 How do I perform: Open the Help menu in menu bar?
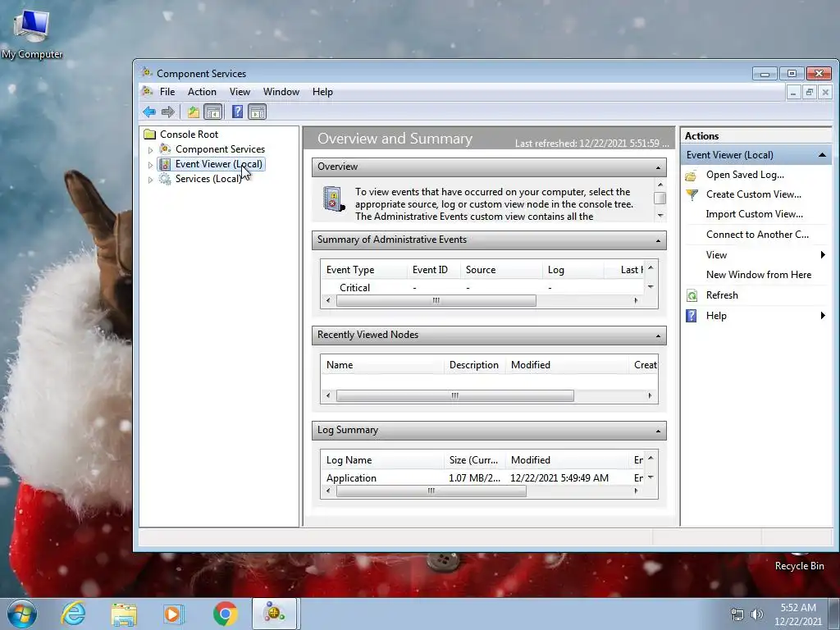[322, 92]
